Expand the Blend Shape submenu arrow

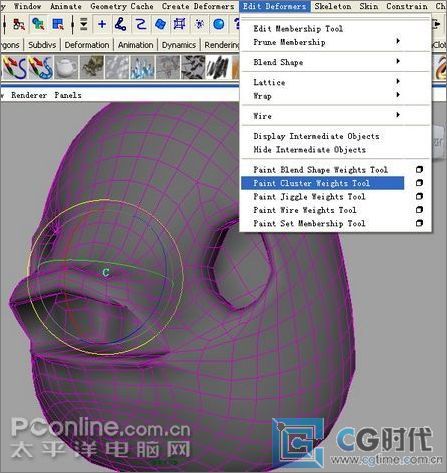[x=398, y=61]
